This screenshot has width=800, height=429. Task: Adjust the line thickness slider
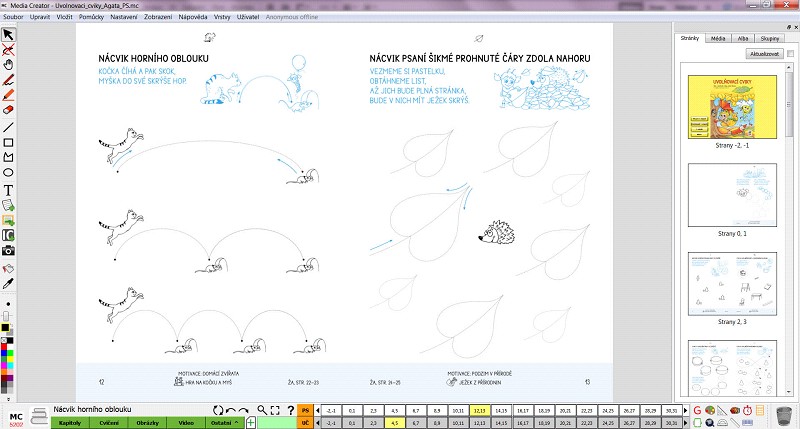point(6,316)
